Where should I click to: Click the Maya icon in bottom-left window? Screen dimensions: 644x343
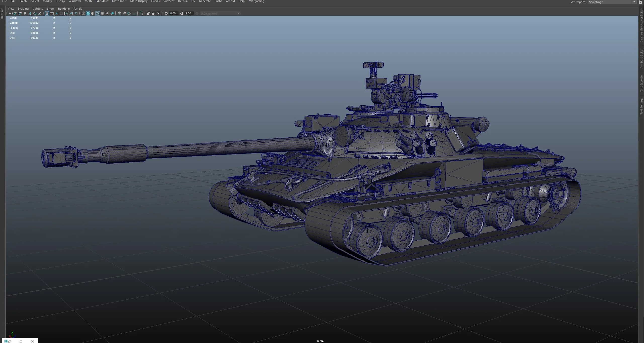(x=6, y=341)
